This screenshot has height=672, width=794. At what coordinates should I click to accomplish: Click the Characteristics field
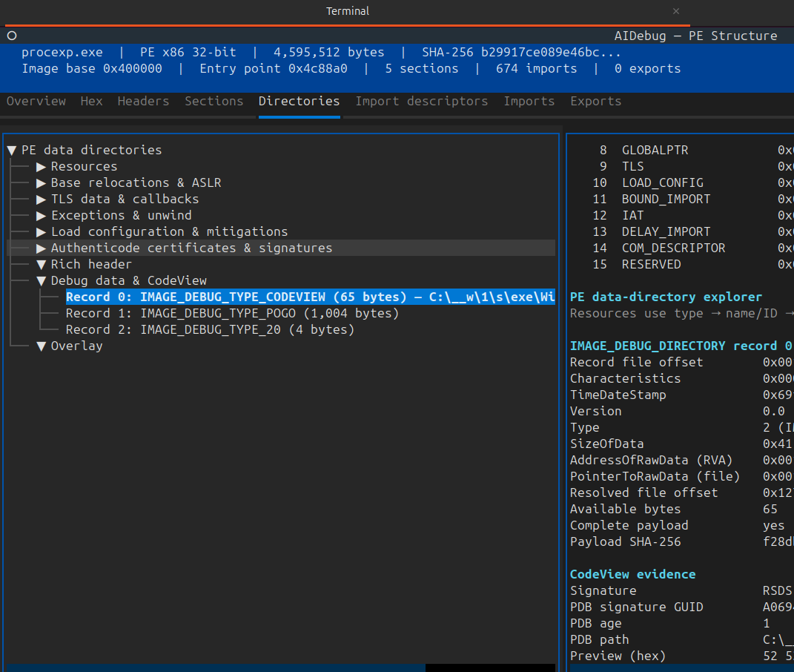[680, 378]
